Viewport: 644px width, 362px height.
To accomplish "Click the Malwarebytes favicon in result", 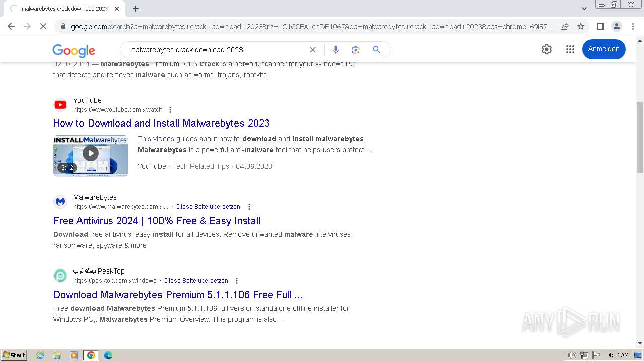I will coord(60,202).
